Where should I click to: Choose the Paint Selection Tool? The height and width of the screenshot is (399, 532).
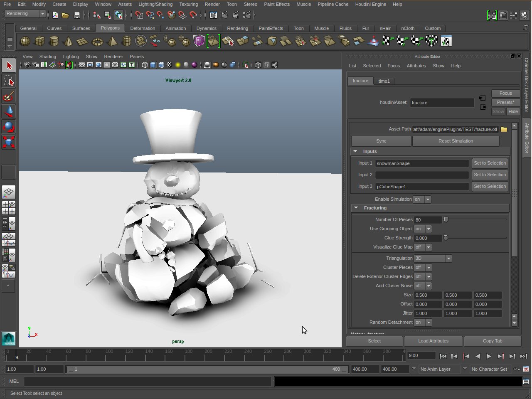pos(9,96)
